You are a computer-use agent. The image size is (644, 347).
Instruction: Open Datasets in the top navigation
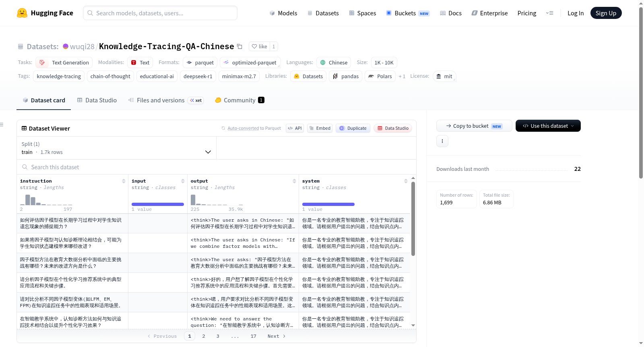coord(323,13)
